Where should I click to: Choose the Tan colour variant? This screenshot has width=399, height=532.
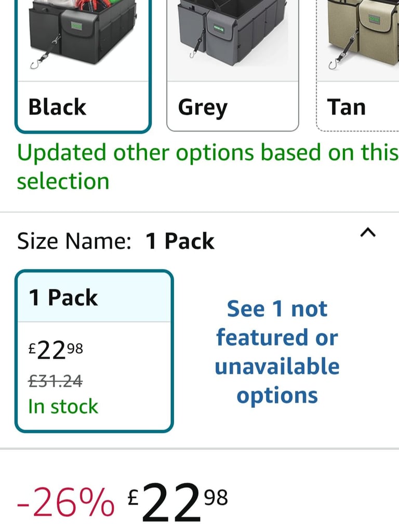(357, 65)
